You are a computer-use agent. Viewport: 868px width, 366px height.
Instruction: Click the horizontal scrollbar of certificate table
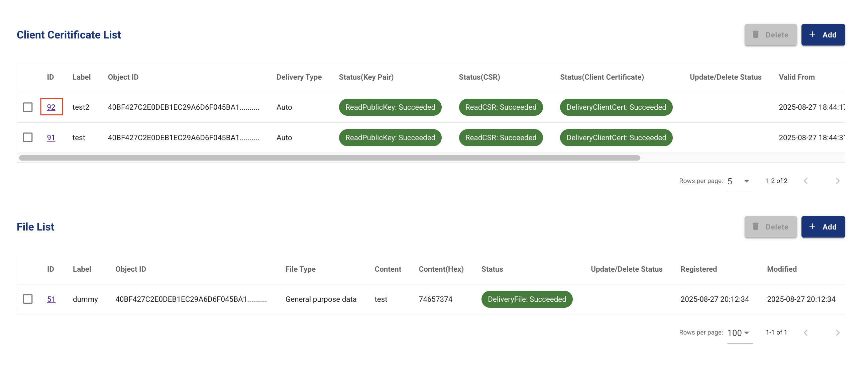pos(329,158)
